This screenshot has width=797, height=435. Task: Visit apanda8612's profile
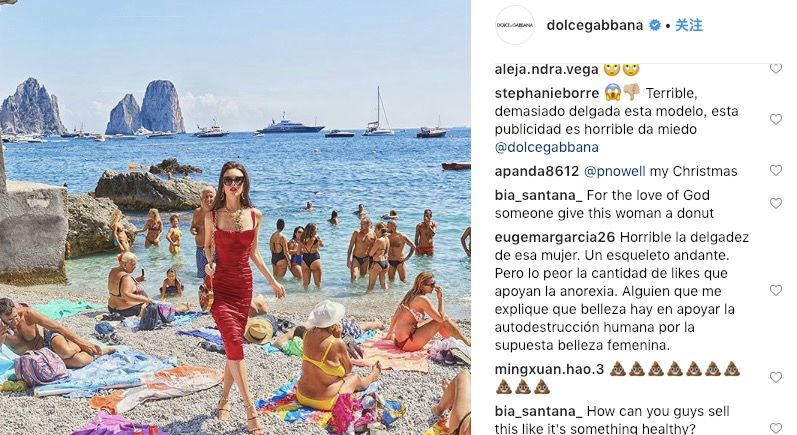[537, 171]
